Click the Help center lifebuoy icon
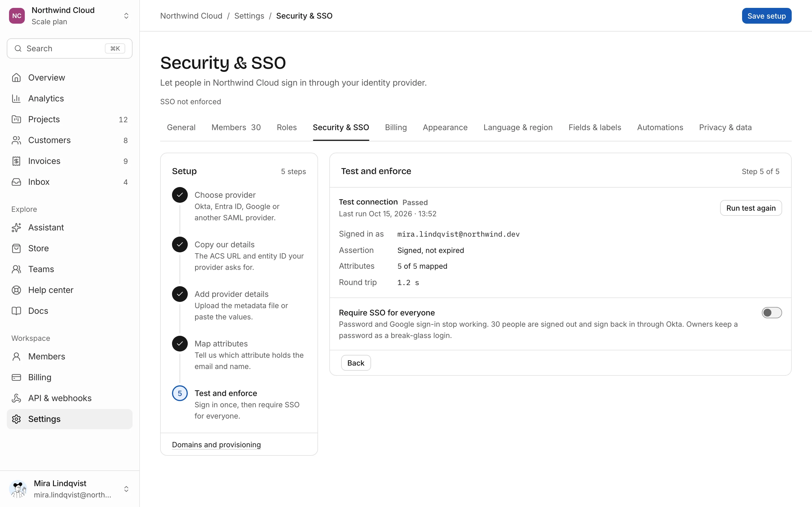Screen dimensions: 812x507 point(16,290)
